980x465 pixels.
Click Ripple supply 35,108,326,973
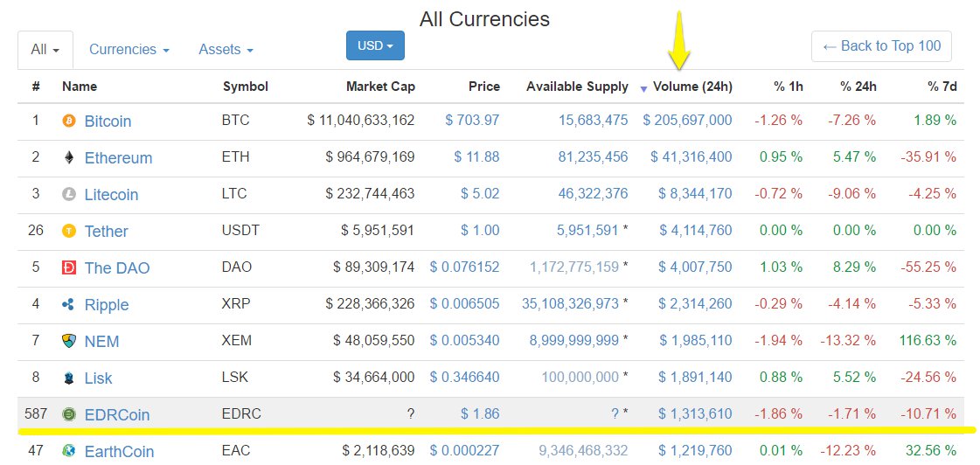570,304
